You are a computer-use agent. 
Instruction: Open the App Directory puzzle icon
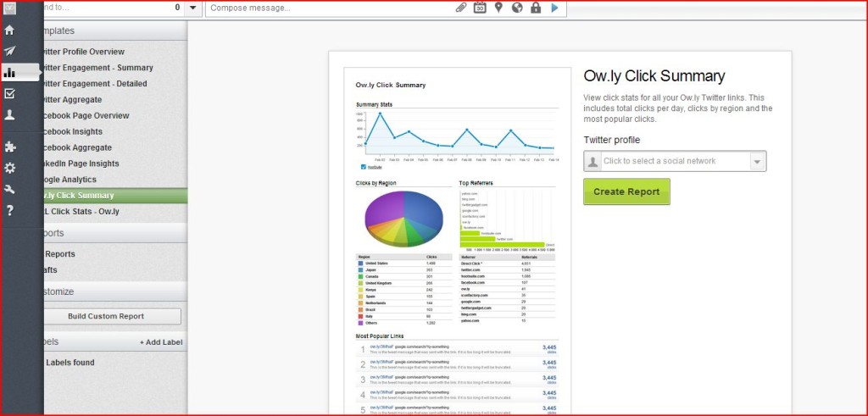9,147
